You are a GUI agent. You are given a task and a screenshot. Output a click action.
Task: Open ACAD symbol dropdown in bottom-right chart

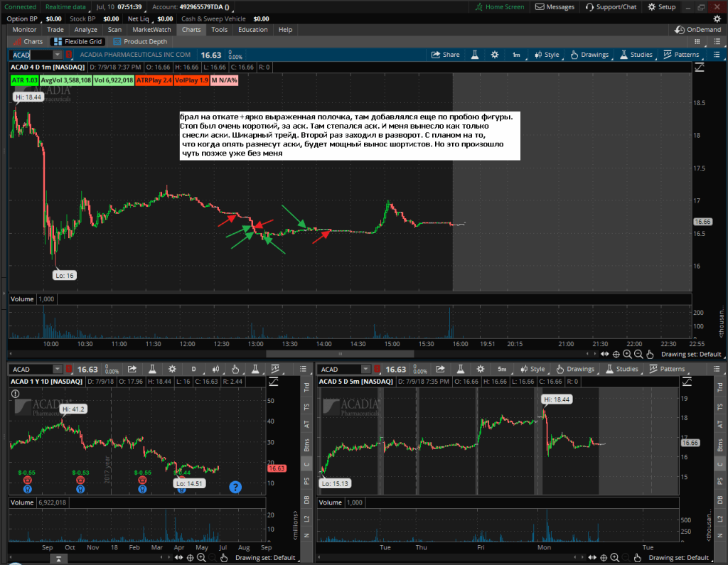click(x=366, y=370)
